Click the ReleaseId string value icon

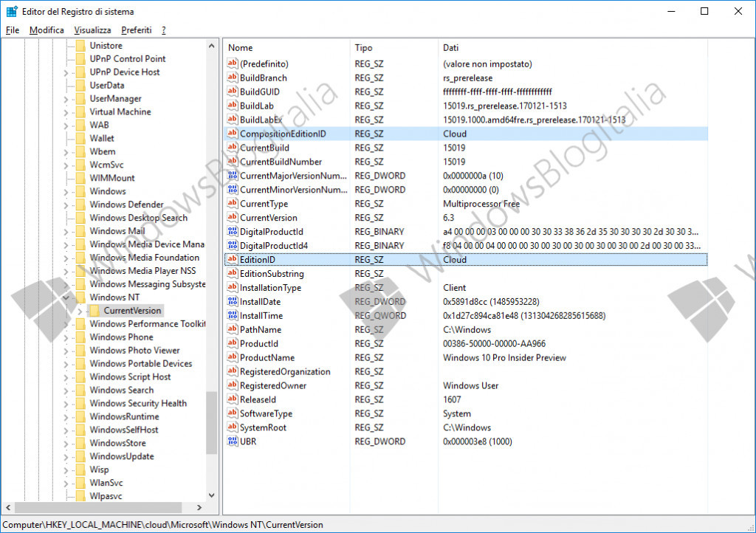(233, 399)
